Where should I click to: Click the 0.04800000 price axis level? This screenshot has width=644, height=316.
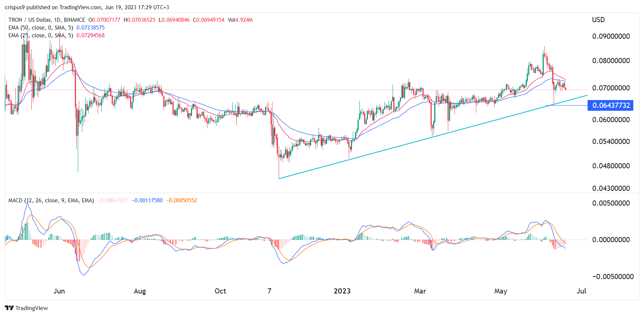pos(611,166)
